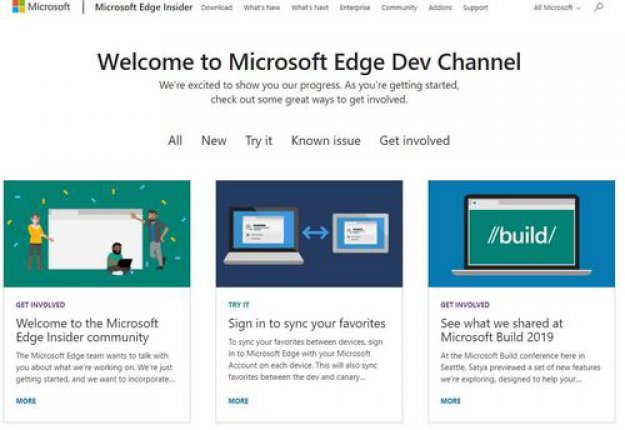625x430 pixels.
Task: Open the Insider community card image
Action: (97, 234)
